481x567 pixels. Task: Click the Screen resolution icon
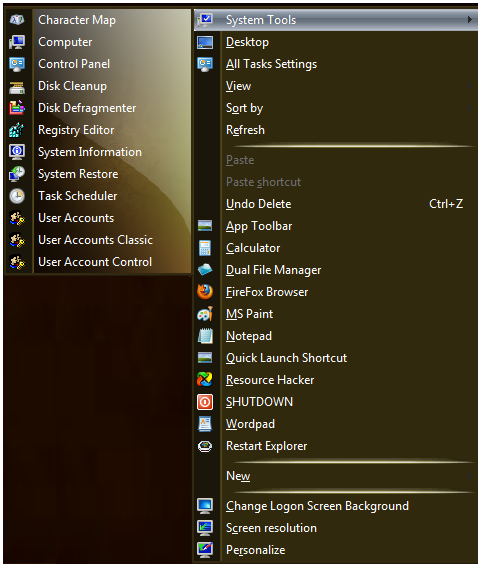click(x=205, y=528)
